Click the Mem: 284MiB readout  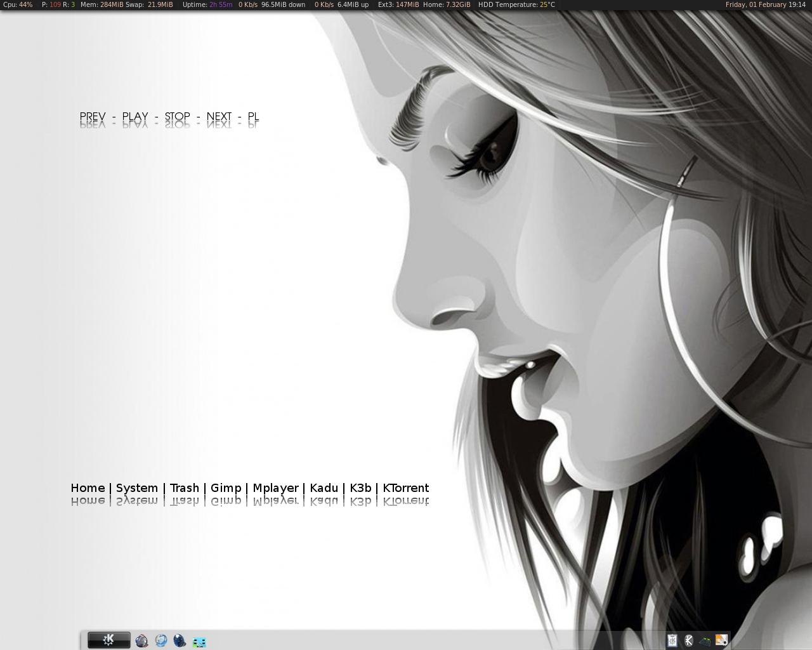(101, 4)
